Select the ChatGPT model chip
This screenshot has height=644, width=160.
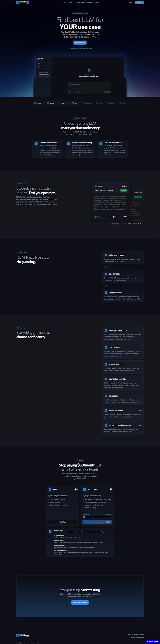pos(38,103)
